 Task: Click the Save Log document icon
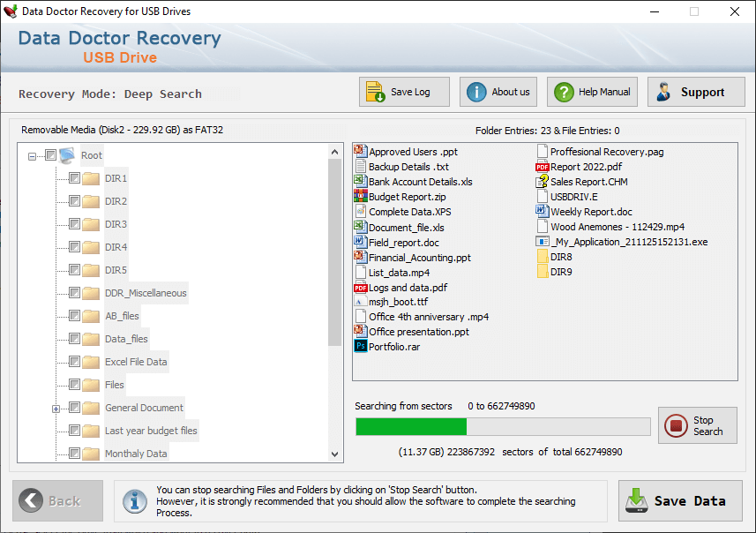tap(375, 92)
